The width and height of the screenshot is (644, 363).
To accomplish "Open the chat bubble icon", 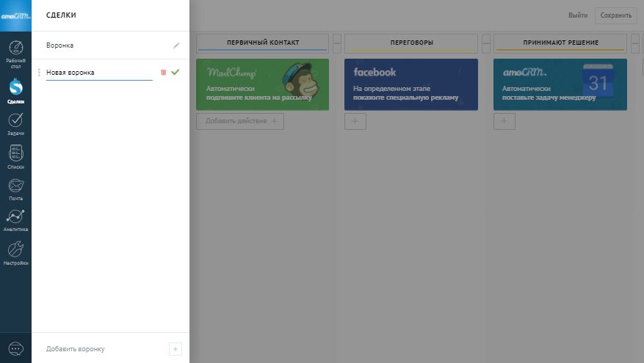I will coord(15,348).
